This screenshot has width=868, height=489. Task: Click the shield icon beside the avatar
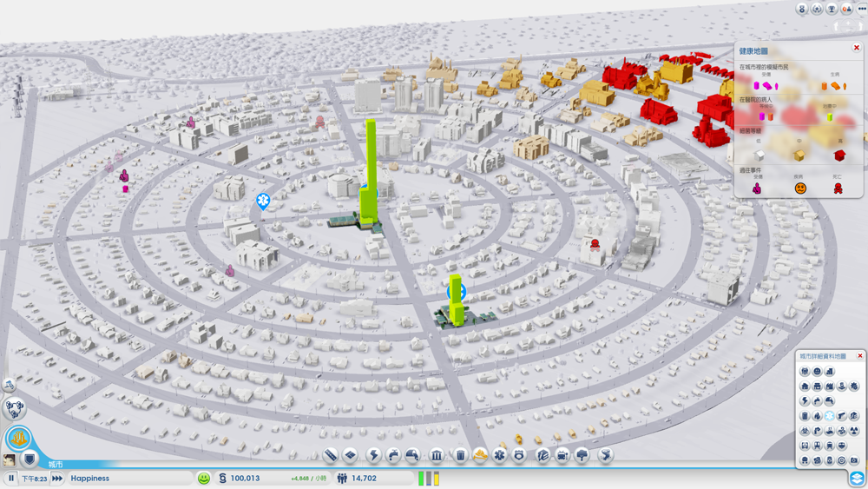[30, 459]
